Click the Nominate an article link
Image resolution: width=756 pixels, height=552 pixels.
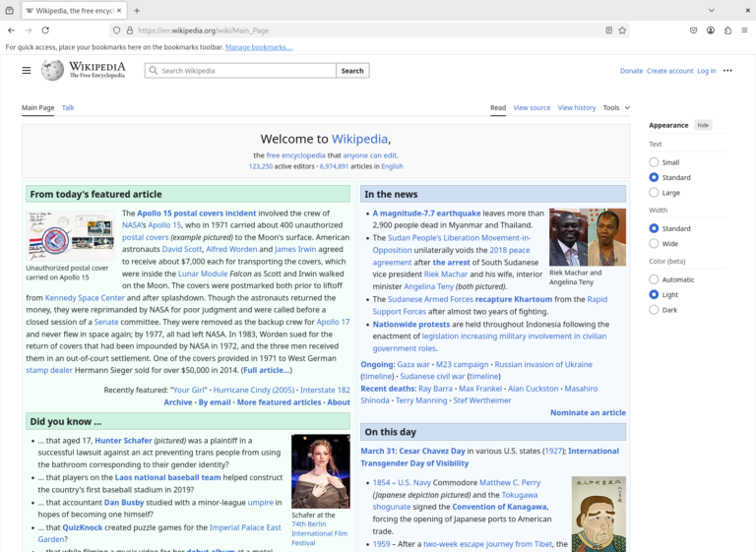point(588,412)
